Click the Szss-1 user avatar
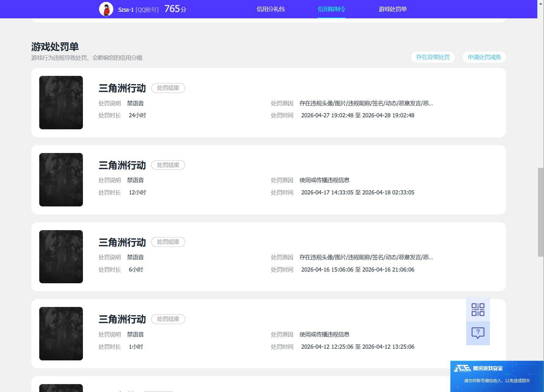This screenshot has width=544, height=392. click(x=106, y=9)
